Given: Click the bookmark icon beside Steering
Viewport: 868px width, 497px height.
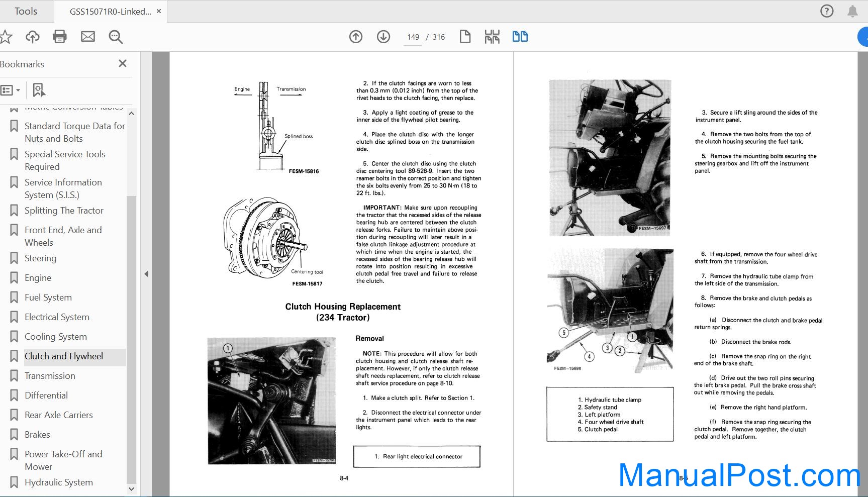Looking at the screenshot, I should tap(14, 258).
